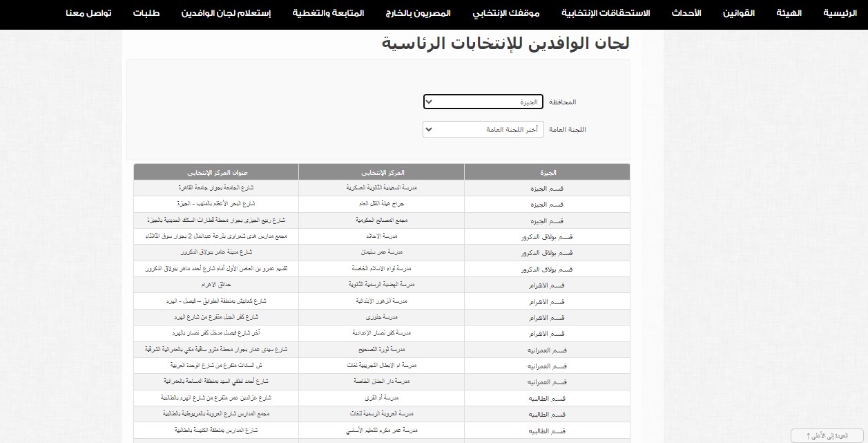Select cell مدرسة عمر مكرم للتعليم الأساسي

click(382, 430)
